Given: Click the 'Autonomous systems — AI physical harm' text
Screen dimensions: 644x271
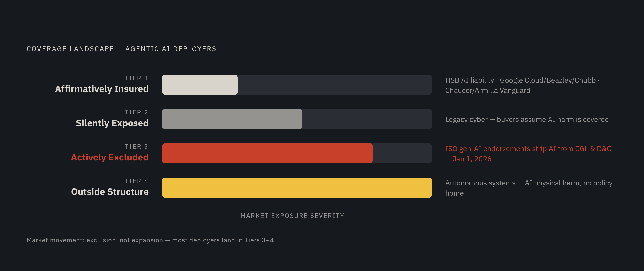Looking at the screenshot, I should (529, 188).
